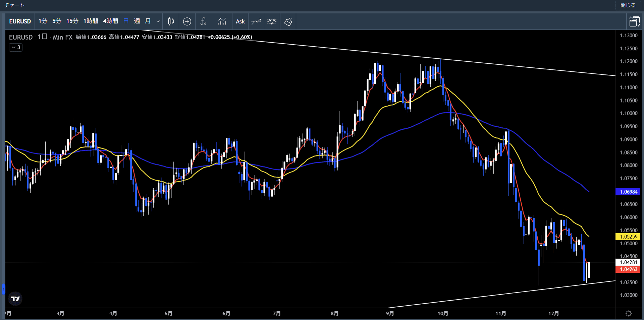The width and height of the screenshot is (644, 320).
Task: Click the chart layout windows icon
Action: click(634, 21)
